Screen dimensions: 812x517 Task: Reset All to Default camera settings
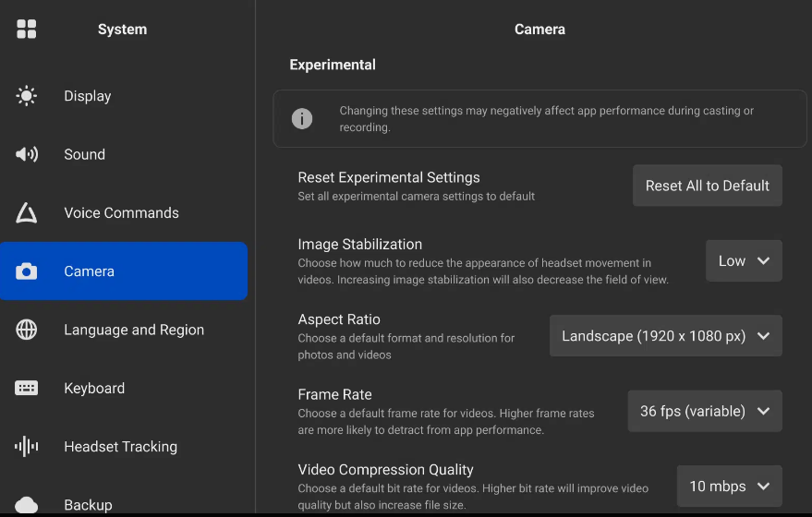pyautogui.click(x=708, y=186)
